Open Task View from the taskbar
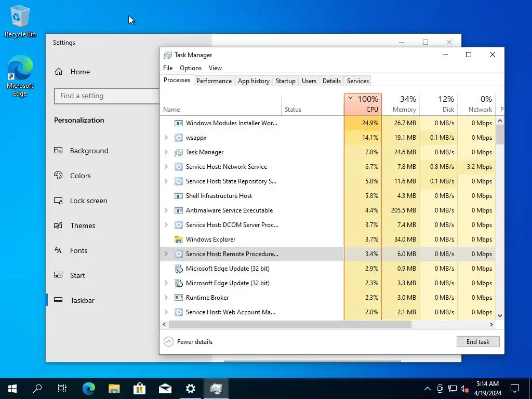Screen dimensions: 532x399 [62, 389]
